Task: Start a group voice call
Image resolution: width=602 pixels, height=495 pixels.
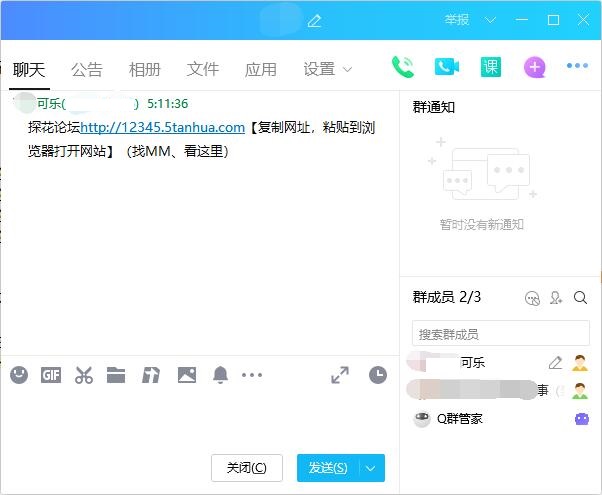Action: (403, 67)
